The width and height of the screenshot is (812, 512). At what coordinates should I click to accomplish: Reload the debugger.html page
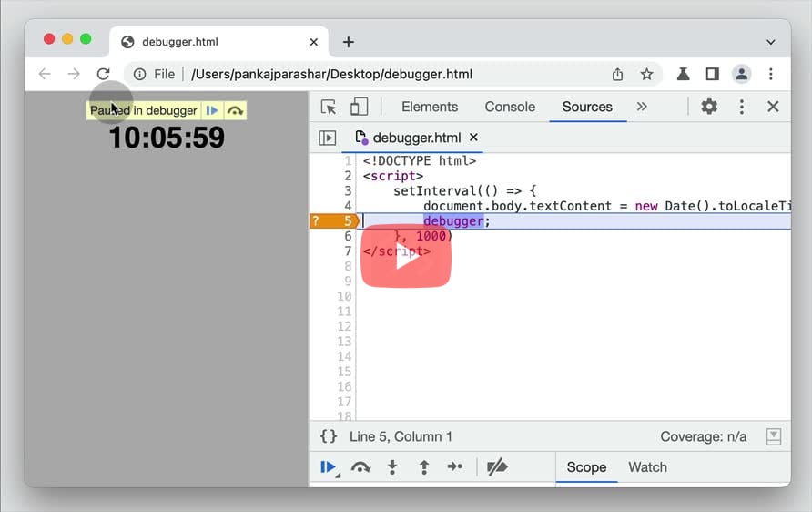click(103, 74)
